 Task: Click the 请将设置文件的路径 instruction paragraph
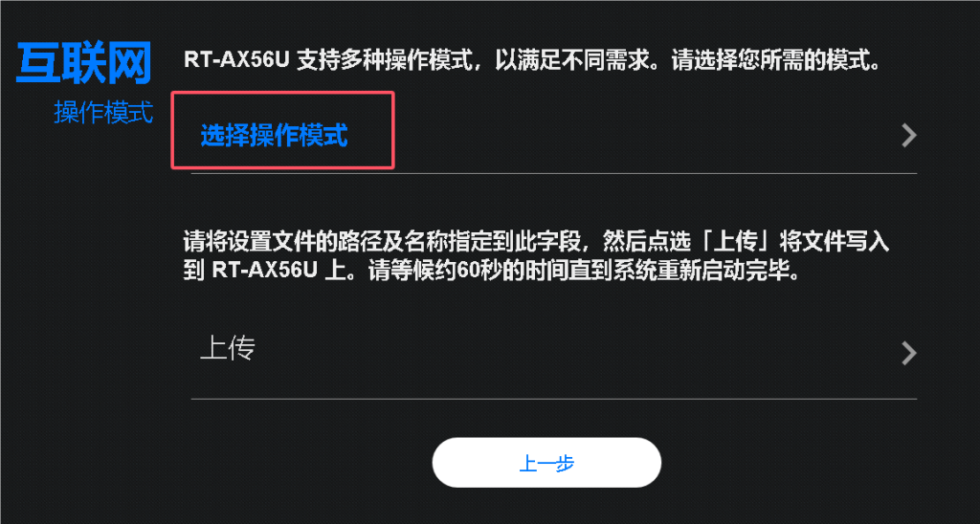click(x=536, y=256)
